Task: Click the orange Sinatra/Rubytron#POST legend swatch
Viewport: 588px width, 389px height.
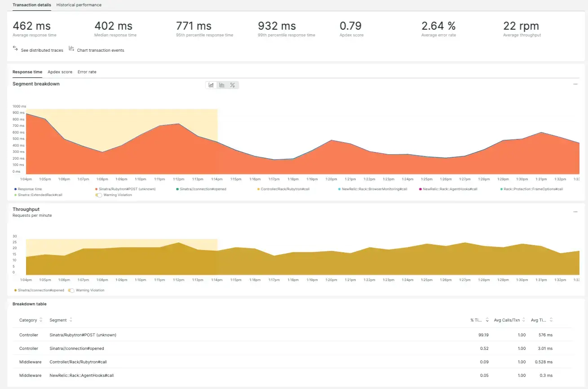Action: pyautogui.click(x=96, y=189)
